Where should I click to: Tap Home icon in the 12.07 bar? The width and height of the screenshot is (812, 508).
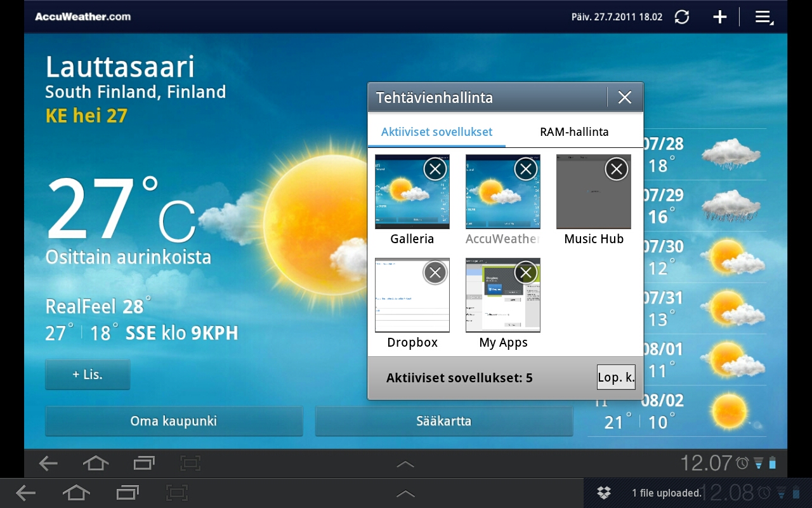point(95,464)
